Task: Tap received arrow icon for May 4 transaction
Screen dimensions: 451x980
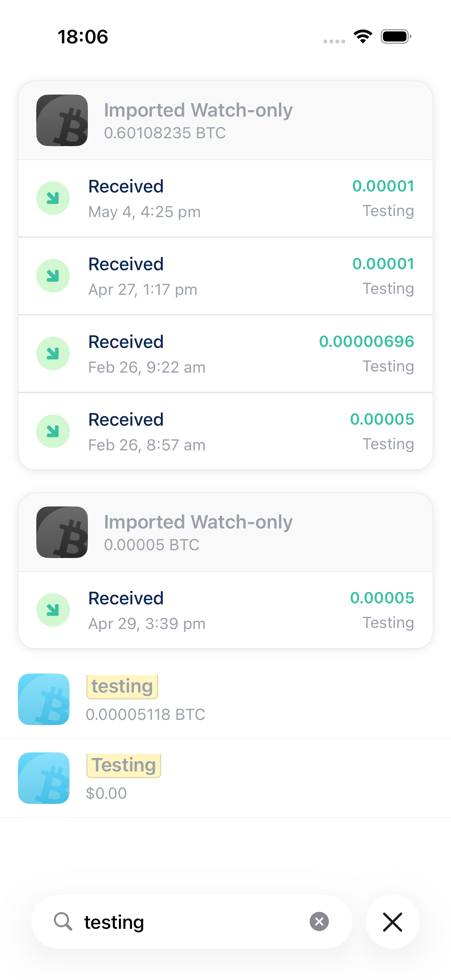Action: pyautogui.click(x=53, y=198)
